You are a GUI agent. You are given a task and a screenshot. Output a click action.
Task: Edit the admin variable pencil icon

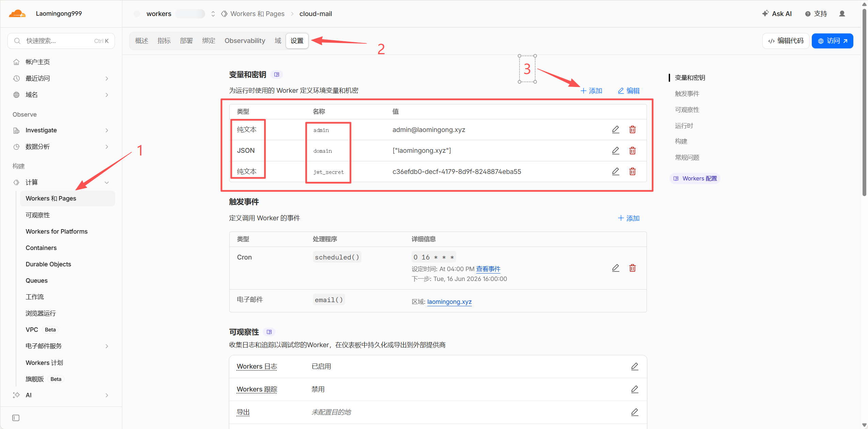(616, 130)
